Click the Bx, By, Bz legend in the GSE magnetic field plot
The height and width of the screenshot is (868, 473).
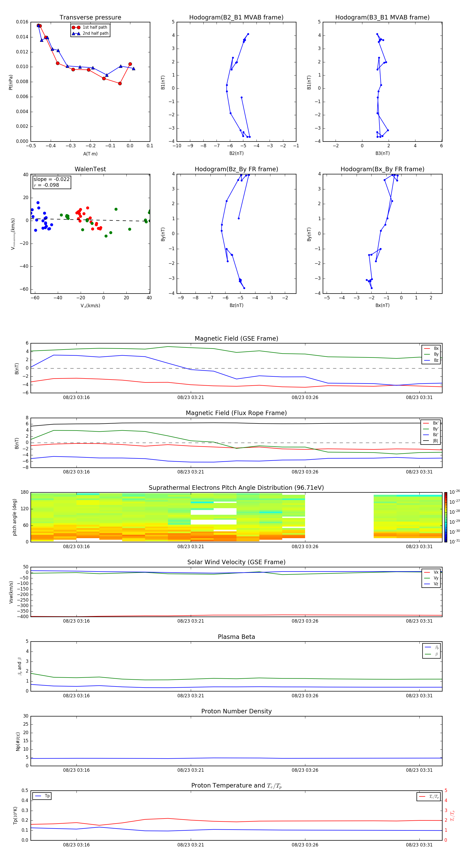click(431, 355)
